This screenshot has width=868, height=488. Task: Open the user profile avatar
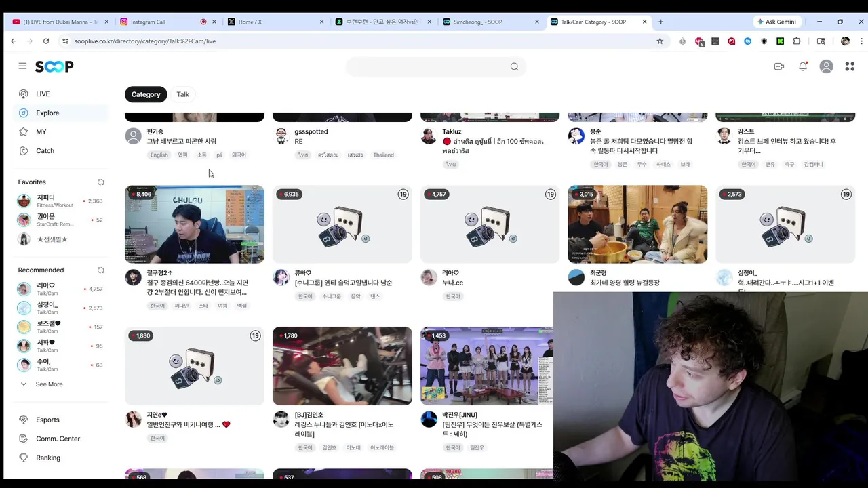coord(826,66)
